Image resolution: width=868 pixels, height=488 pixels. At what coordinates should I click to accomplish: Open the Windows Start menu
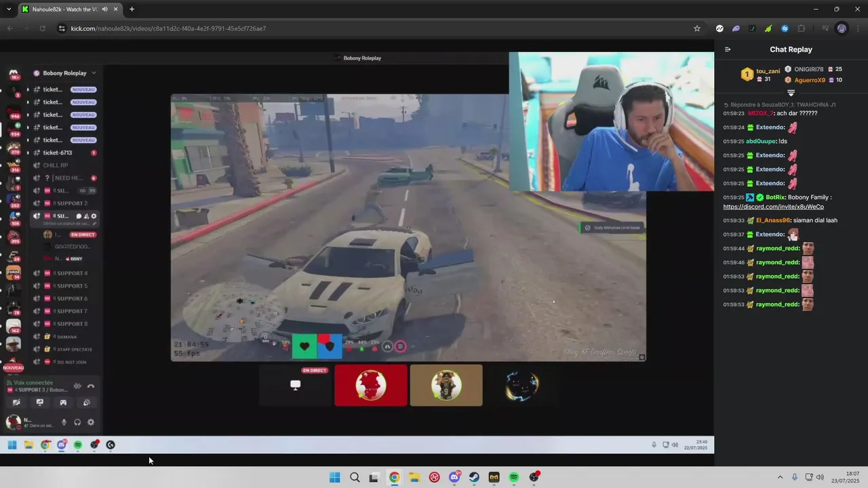pyautogui.click(x=334, y=477)
